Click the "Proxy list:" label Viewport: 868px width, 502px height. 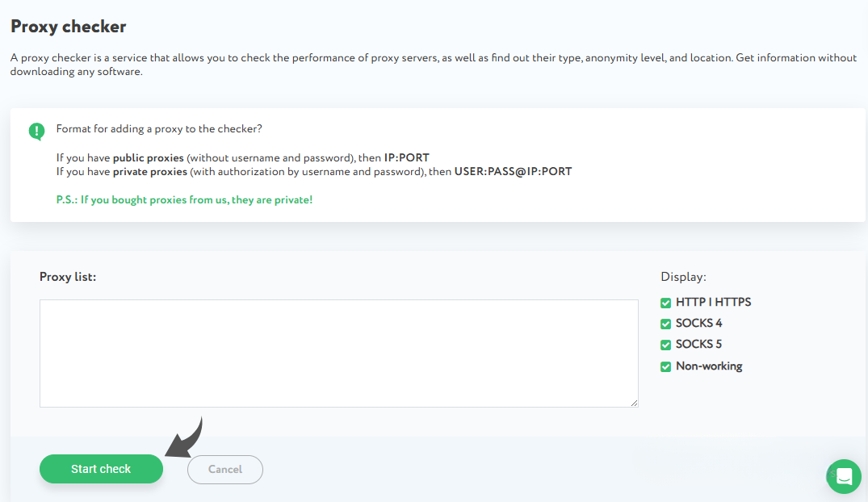click(x=68, y=277)
